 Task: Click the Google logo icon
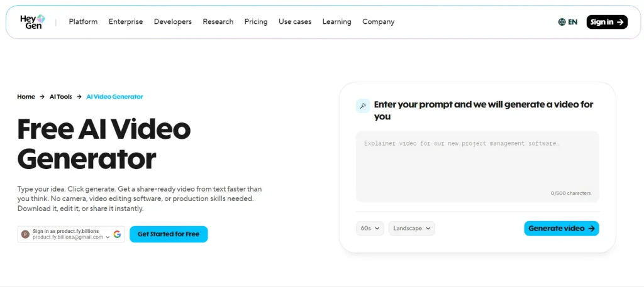(x=117, y=234)
